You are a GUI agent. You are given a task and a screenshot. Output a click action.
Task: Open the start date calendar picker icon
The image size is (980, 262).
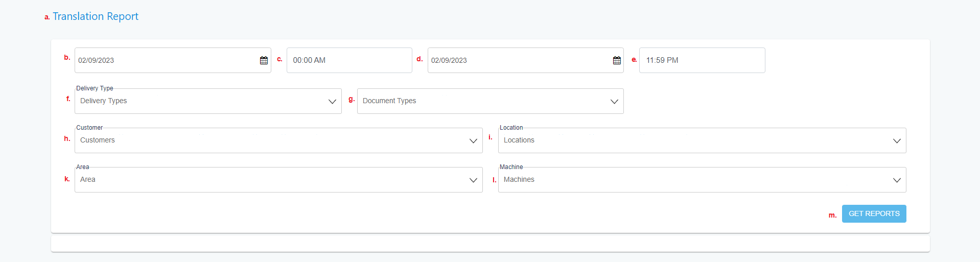pos(264,60)
